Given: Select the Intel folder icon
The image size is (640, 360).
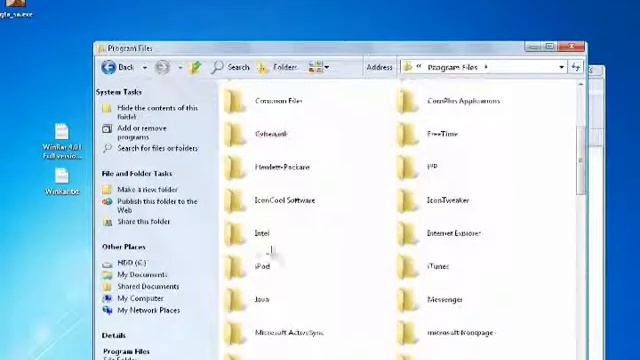Looking at the screenshot, I should point(235,233).
